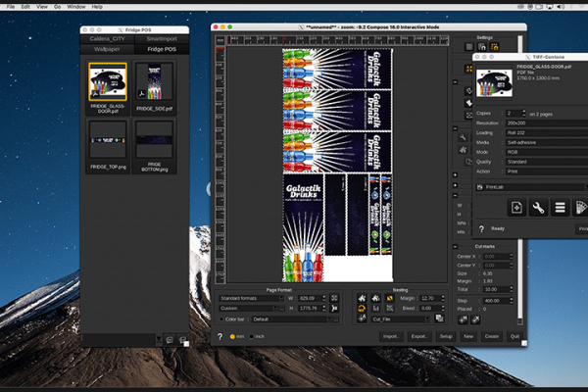Viewport: 588px width, 392px height.
Task: Open the Window menu in menu bar
Action: (74, 7)
